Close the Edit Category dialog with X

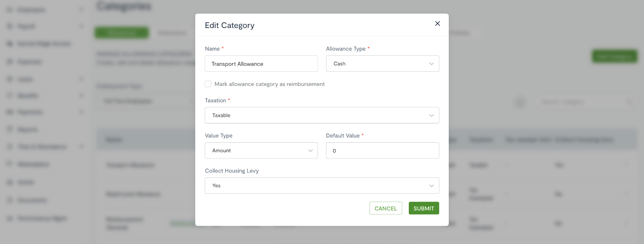coord(438,23)
